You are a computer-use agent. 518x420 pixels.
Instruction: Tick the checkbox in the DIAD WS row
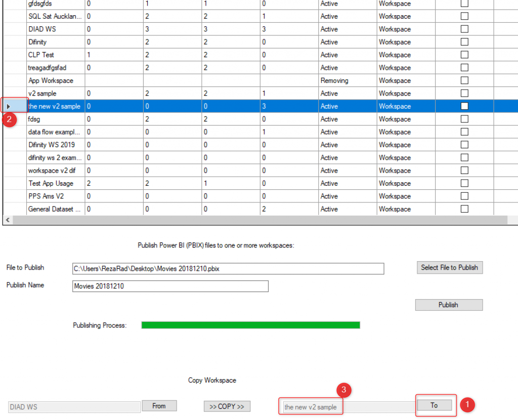(464, 29)
